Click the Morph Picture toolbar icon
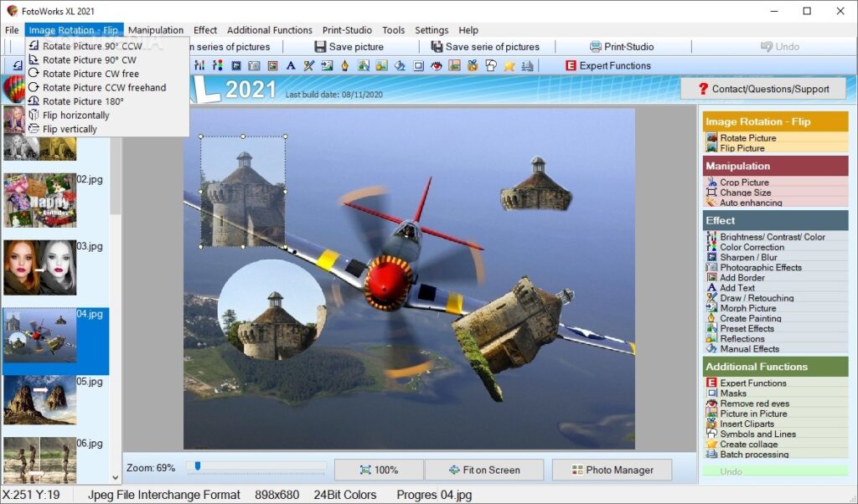Image resolution: width=858 pixels, height=504 pixels. click(x=328, y=65)
